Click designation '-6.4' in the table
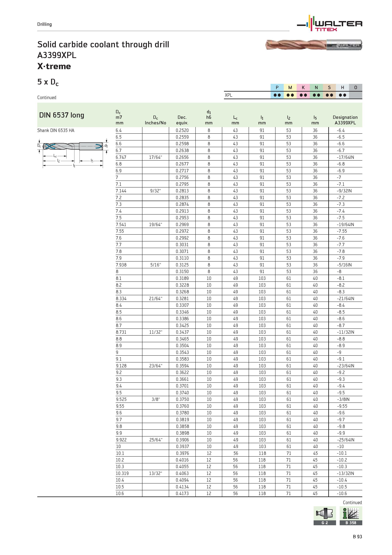Image resolution: width=392 pixels, height=555 pixels. pyautogui.click(x=341, y=131)
